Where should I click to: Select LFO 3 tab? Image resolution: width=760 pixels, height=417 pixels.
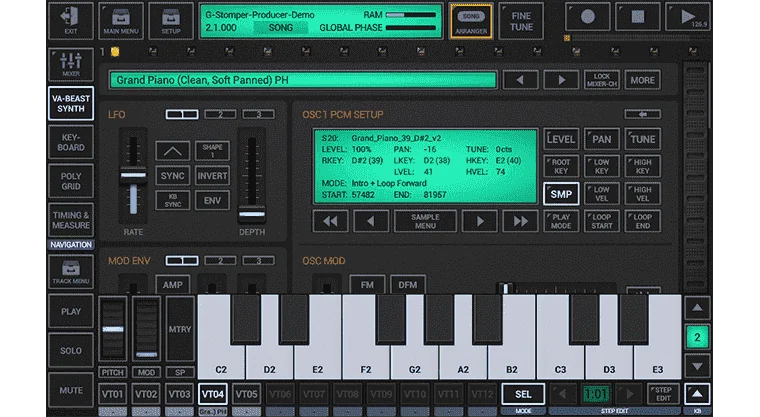tap(258, 114)
